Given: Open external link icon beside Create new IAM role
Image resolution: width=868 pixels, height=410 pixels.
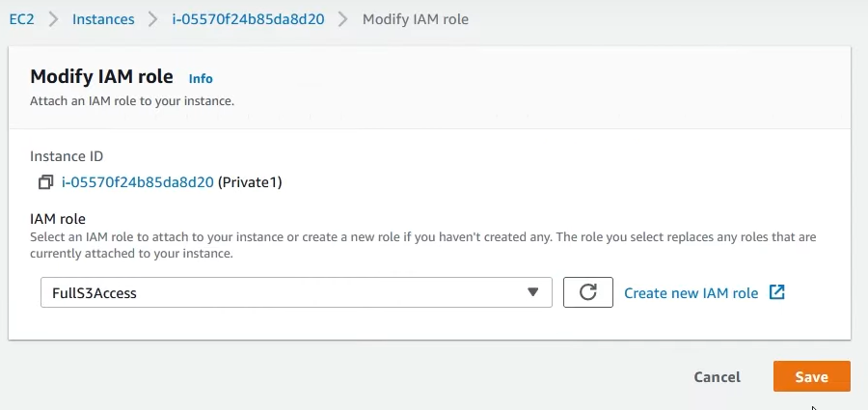Looking at the screenshot, I should click(777, 292).
